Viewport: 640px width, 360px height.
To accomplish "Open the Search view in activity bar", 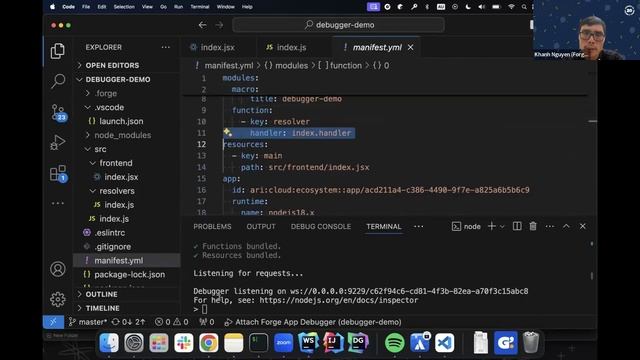I will coord(58,81).
